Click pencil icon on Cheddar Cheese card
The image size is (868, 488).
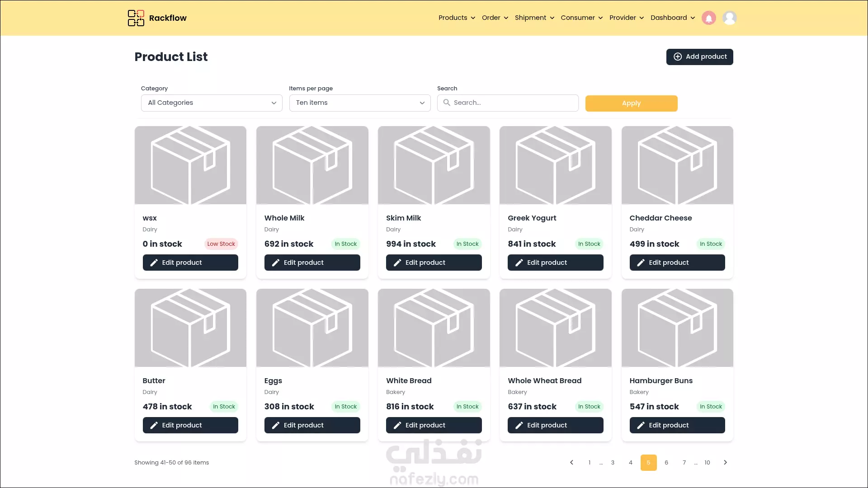click(641, 263)
